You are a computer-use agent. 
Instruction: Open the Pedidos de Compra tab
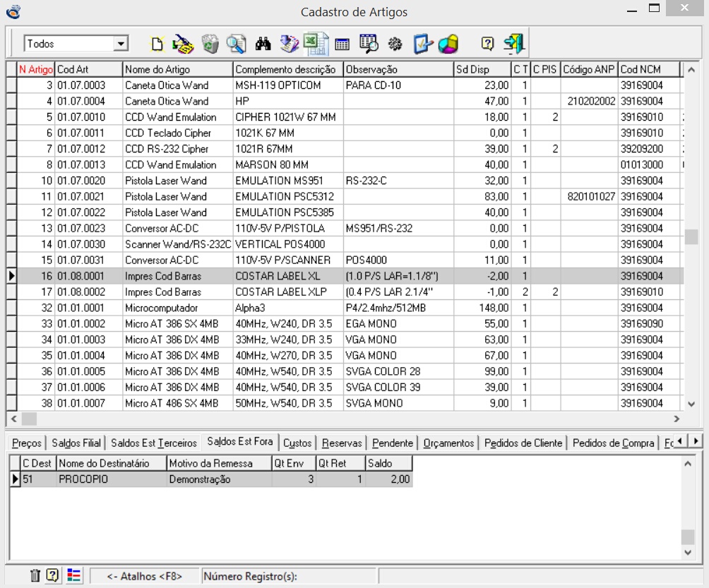point(613,443)
